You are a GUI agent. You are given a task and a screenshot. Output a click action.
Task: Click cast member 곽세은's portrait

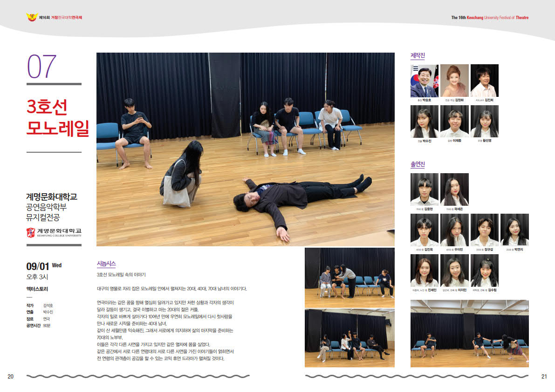454,189
